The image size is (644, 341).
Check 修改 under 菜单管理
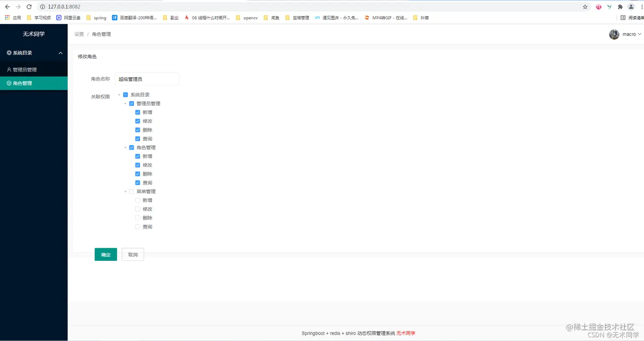coord(138,209)
